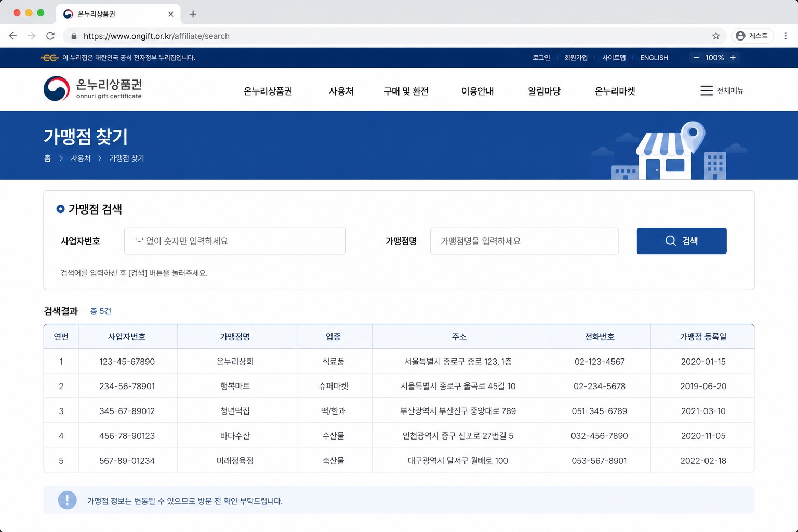Focus the 가맹점명 input field
This screenshot has height=532, width=798.
[524, 241]
